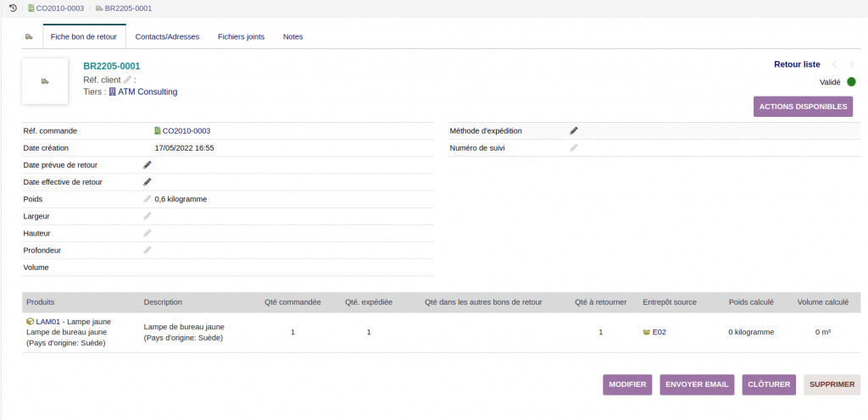Edit Méthode d'expédition pencil icon
The height and width of the screenshot is (420, 868).
[x=574, y=131]
